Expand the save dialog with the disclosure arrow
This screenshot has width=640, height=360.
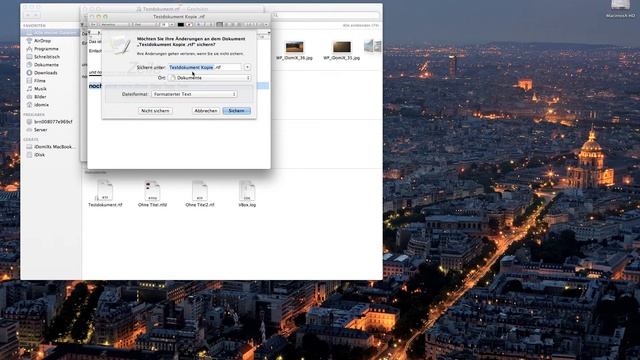point(247,67)
